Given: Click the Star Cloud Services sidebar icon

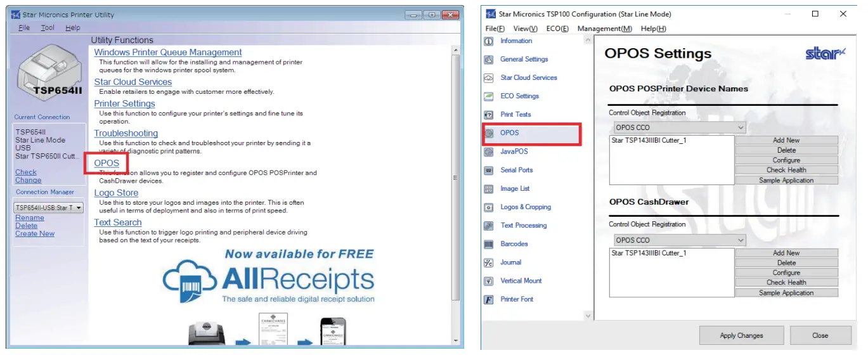Looking at the screenshot, I should point(488,78).
